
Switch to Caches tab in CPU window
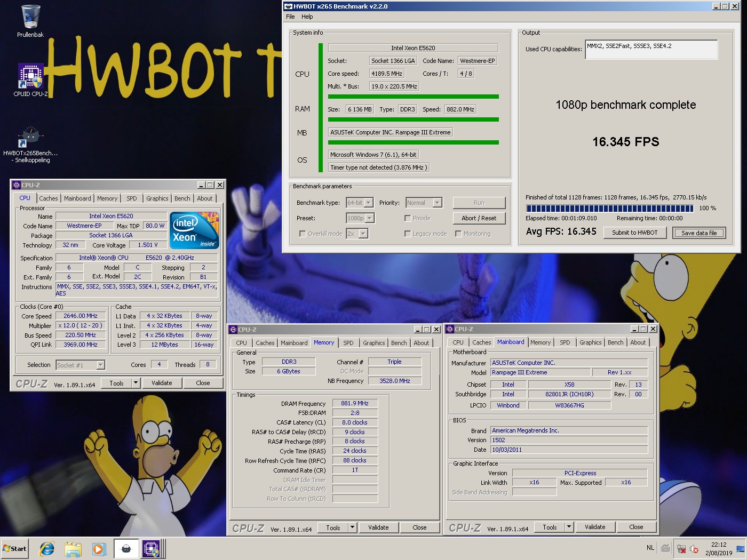point(49,198)
